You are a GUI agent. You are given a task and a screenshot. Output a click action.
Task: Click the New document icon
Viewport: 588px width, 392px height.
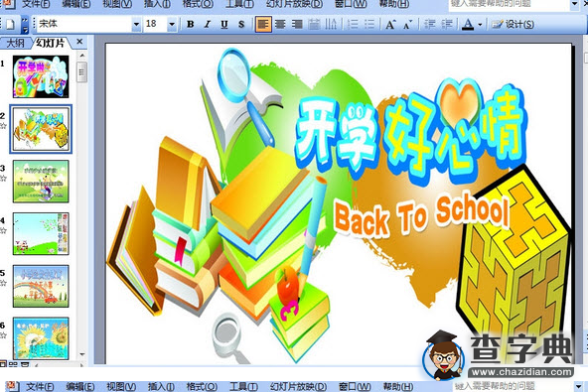pyautogui.click(x=10, y=25)
